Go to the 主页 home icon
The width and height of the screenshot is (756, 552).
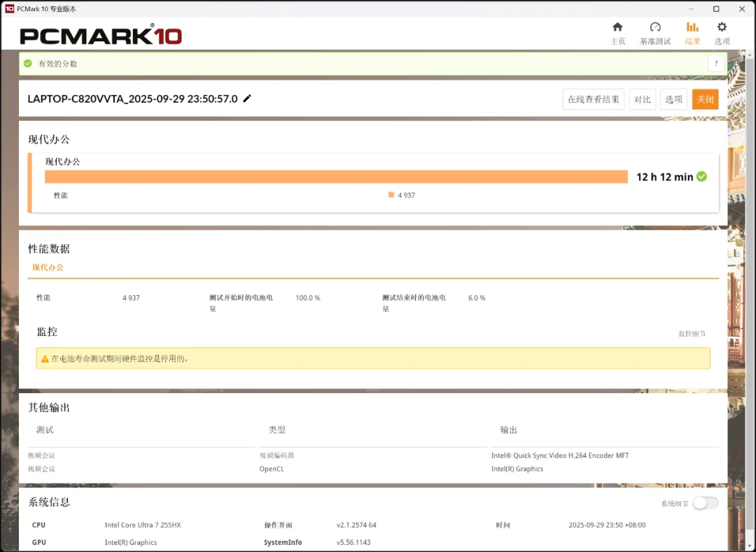coord(617,27)
